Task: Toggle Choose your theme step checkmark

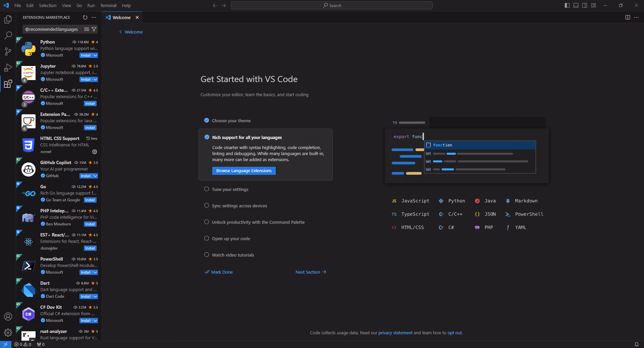Action: (x=207, y=121)
